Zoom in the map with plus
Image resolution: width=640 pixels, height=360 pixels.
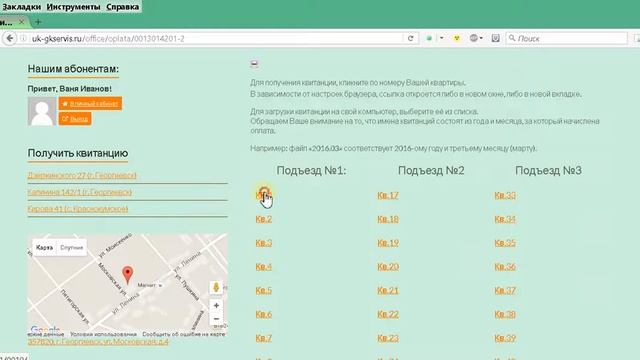coord(216,305)
